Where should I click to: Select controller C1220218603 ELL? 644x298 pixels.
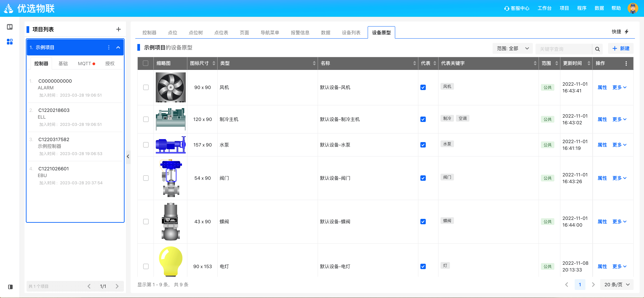coord(75,117)
